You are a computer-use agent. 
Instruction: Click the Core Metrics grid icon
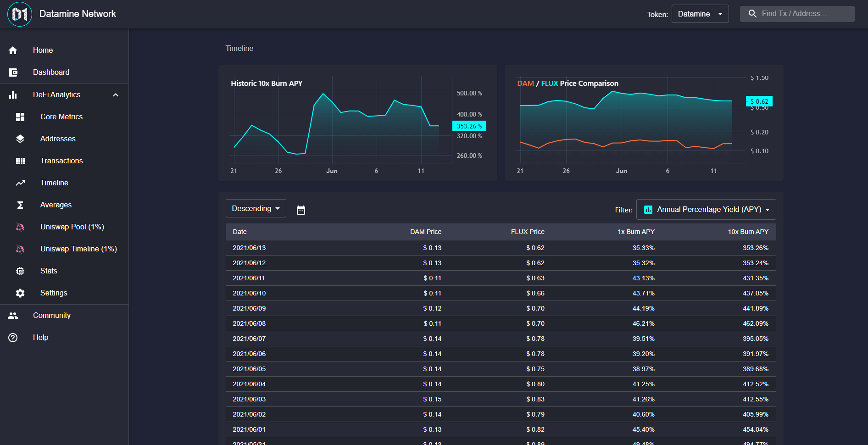[x=20, y=117]
